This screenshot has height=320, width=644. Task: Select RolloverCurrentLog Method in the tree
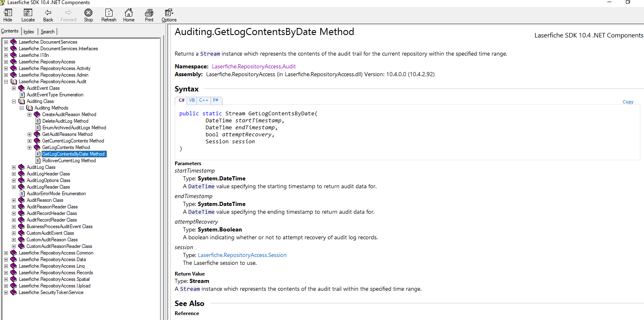69,161
